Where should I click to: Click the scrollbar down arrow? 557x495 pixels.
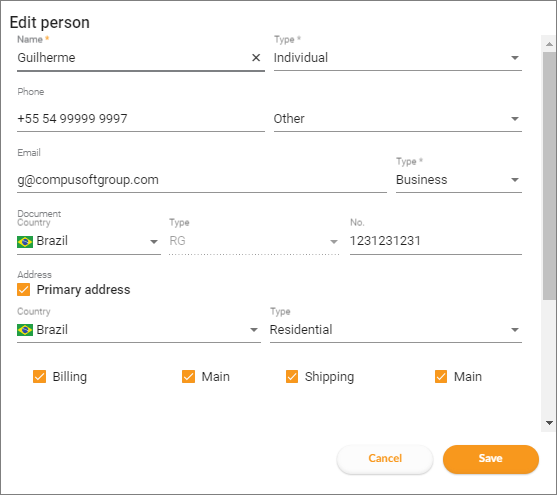[549, 423]
